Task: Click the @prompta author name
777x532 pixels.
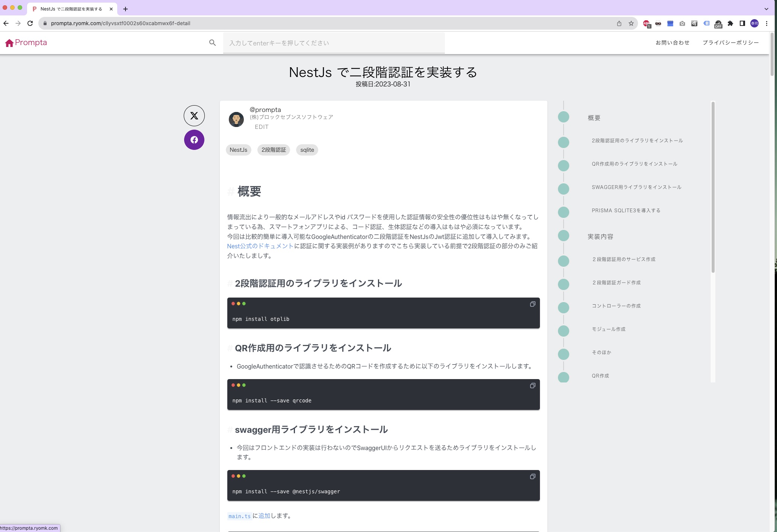Action: pos(265,110)
